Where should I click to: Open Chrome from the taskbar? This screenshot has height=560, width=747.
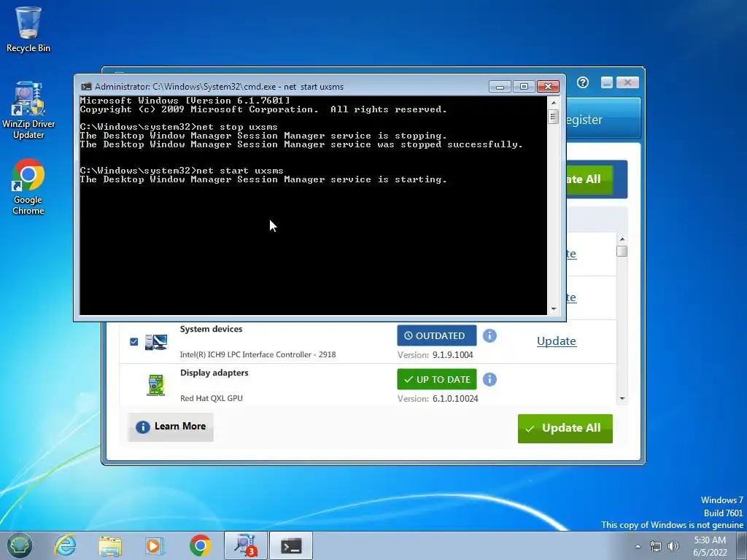click(x=200, y=545)
